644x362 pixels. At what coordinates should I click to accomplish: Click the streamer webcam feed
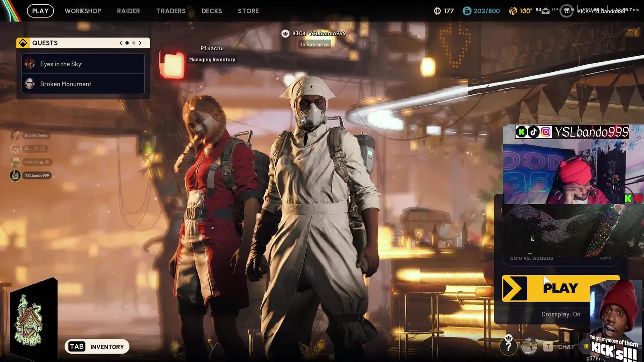pos(573,171)
